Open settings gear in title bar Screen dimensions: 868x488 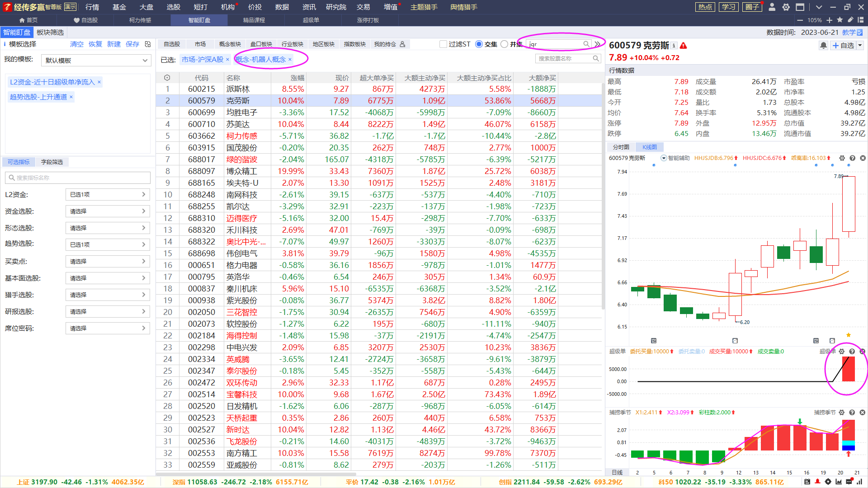coord(786,7)
